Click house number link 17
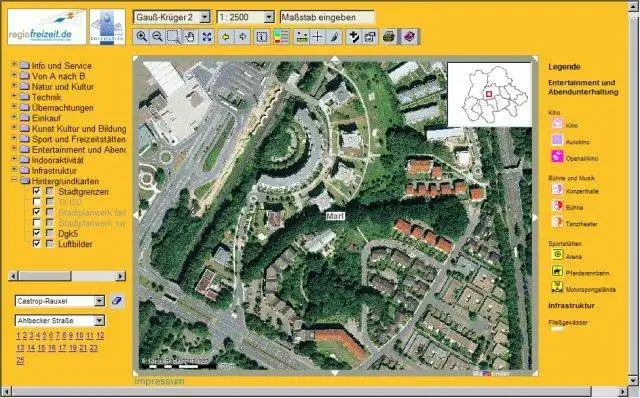Screen dimensions: 640x398 [x=62, y=348]
